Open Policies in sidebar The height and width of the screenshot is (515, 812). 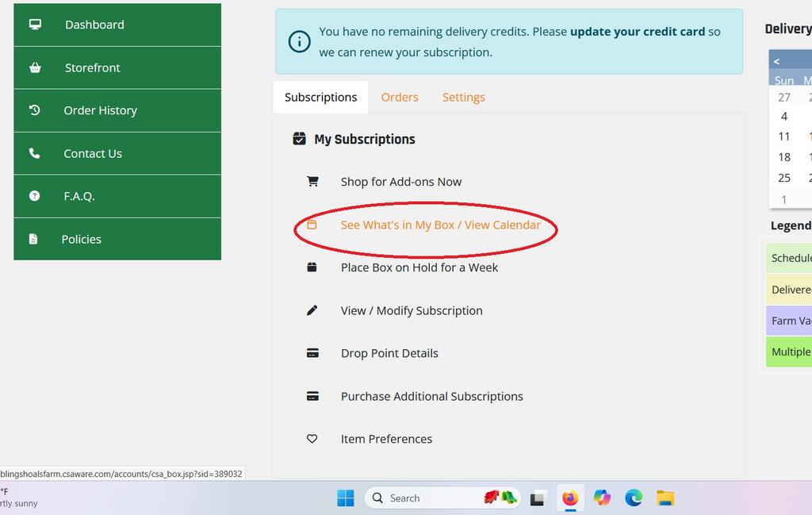(117, 239)
